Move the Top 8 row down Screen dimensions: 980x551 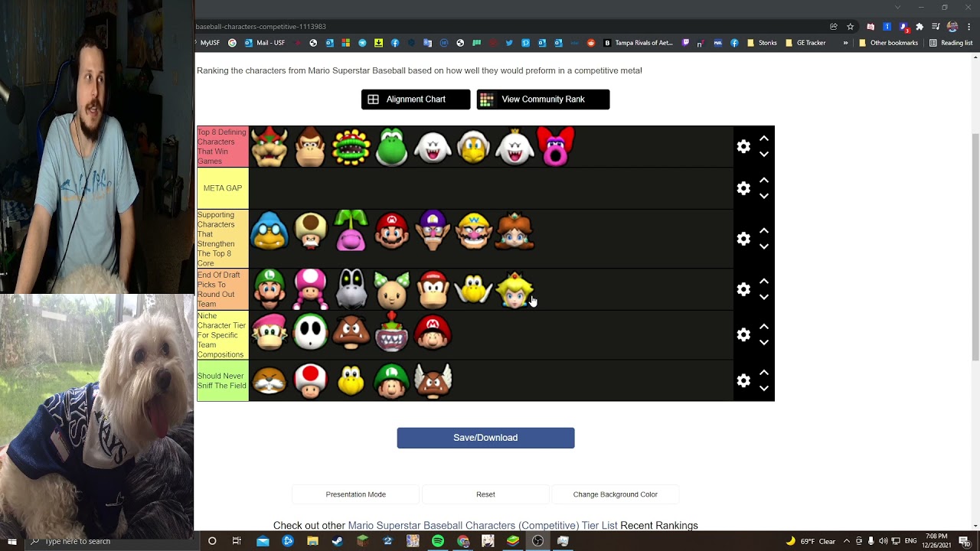pos(764,154)
